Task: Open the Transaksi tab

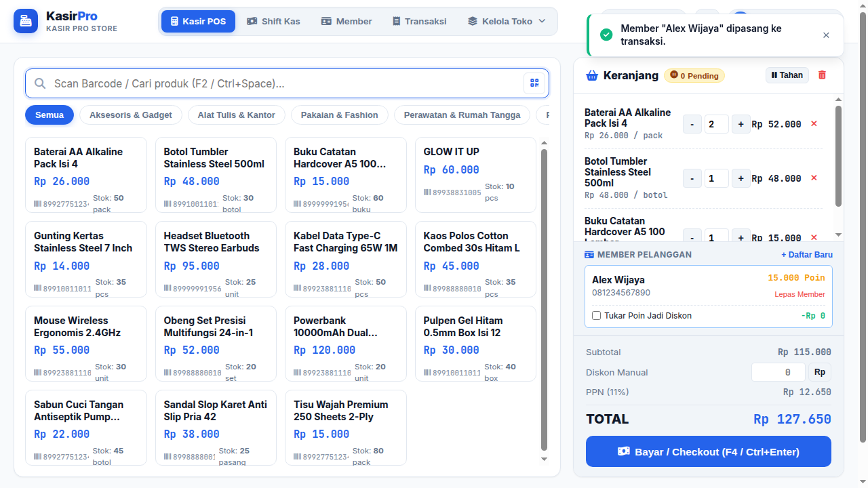Action: 420,21
